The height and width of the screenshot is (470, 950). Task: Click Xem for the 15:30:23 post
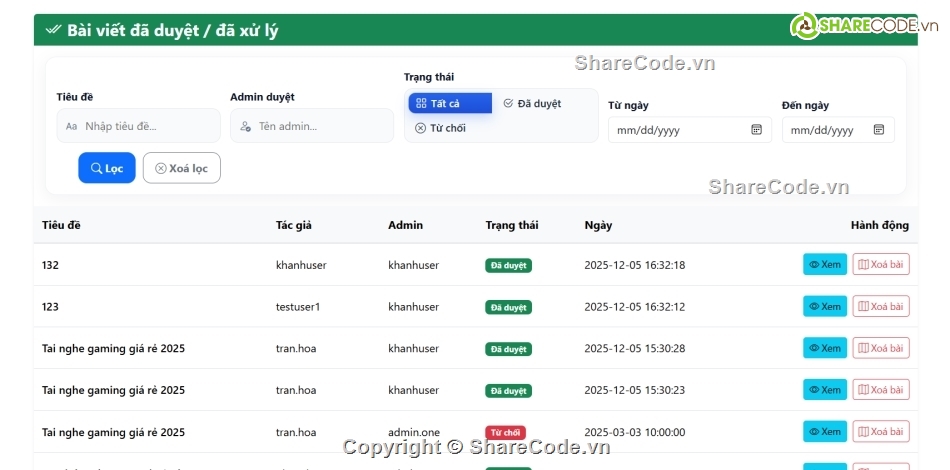pyautogui.click(x=825, y=389)
